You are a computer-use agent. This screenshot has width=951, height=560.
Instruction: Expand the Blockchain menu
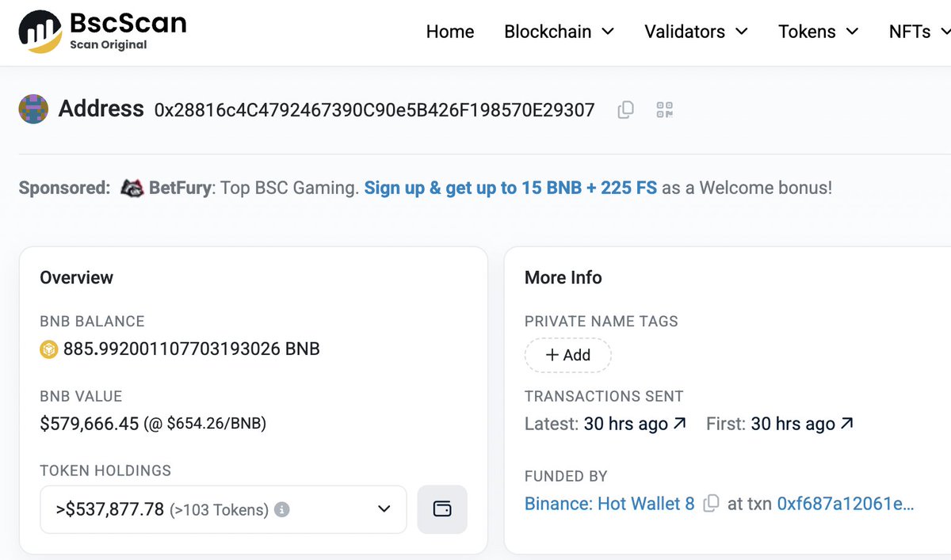pyautogui.click(x=560, y=32)
